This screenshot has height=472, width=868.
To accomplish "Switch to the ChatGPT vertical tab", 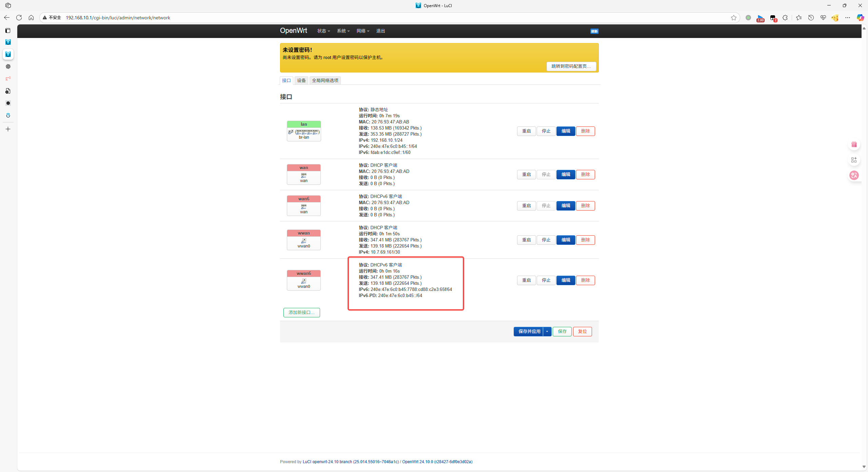I will pyautogui.click(x=8, y=66).
